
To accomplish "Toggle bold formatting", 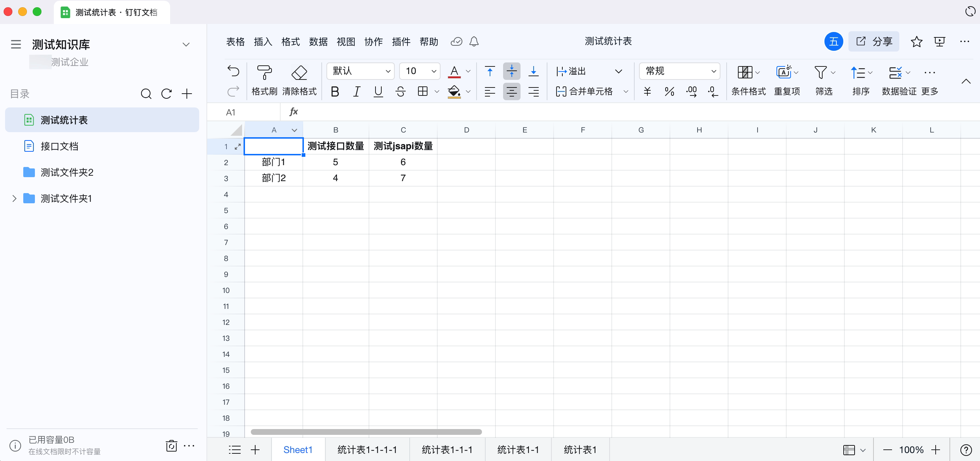I will [x=335, y=91].
